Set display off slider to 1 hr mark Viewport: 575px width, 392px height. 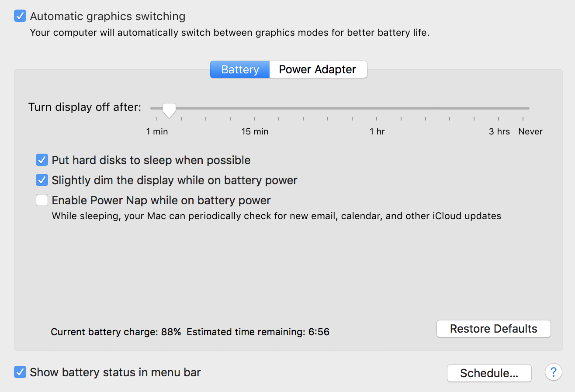377,108
